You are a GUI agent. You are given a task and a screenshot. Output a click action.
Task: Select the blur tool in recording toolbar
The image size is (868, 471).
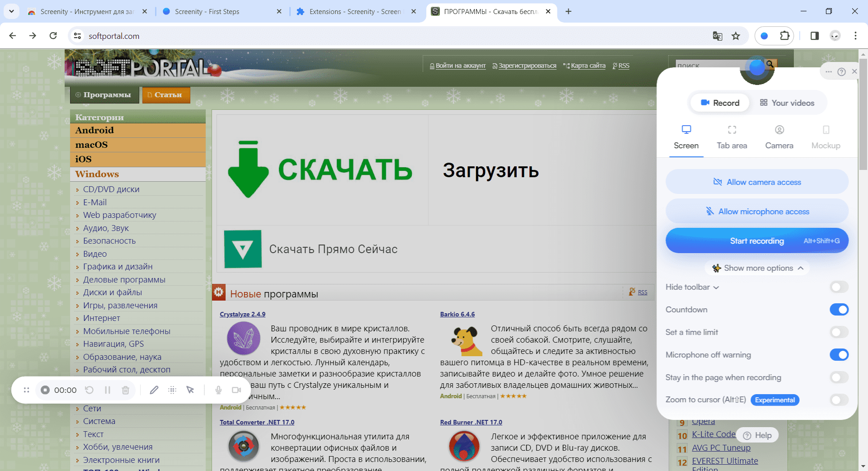point(172,390)
